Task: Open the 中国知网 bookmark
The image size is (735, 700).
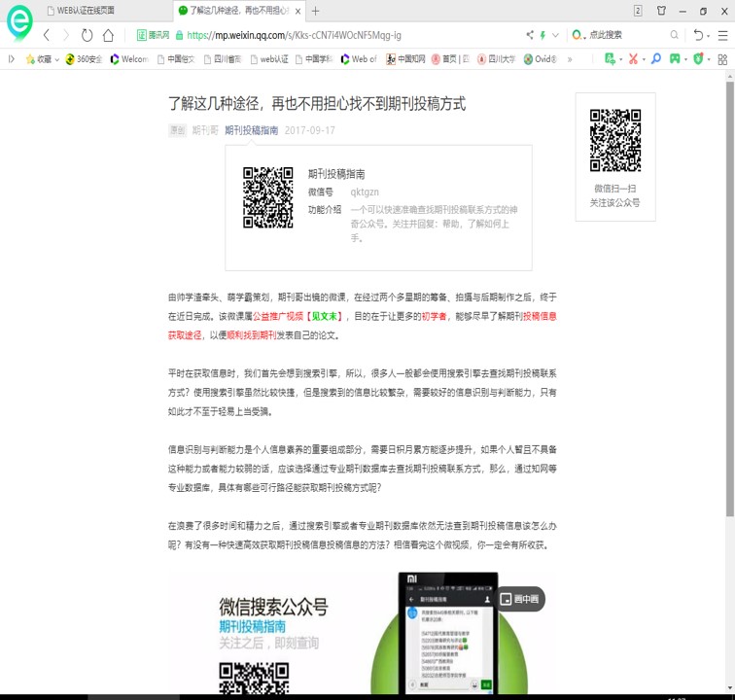Action: click(405, 59)
